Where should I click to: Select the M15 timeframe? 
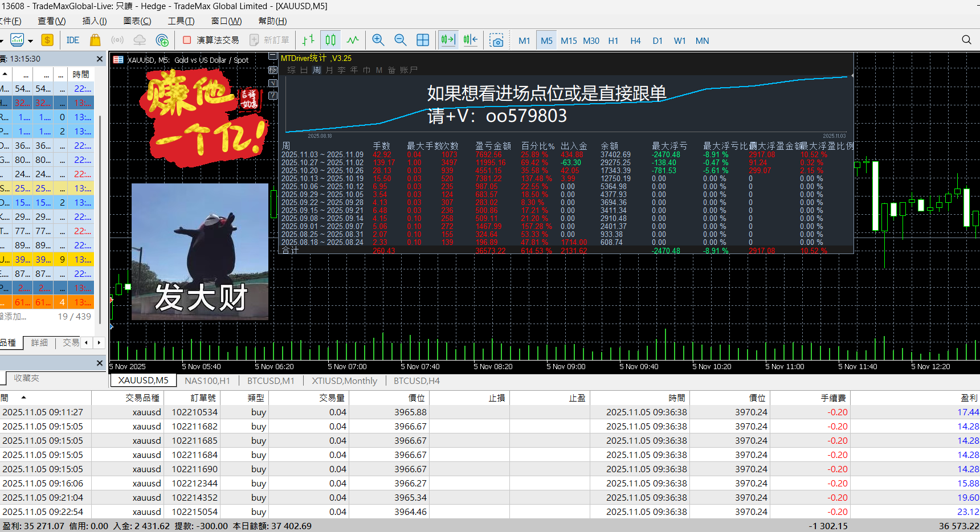coord(569,40)
